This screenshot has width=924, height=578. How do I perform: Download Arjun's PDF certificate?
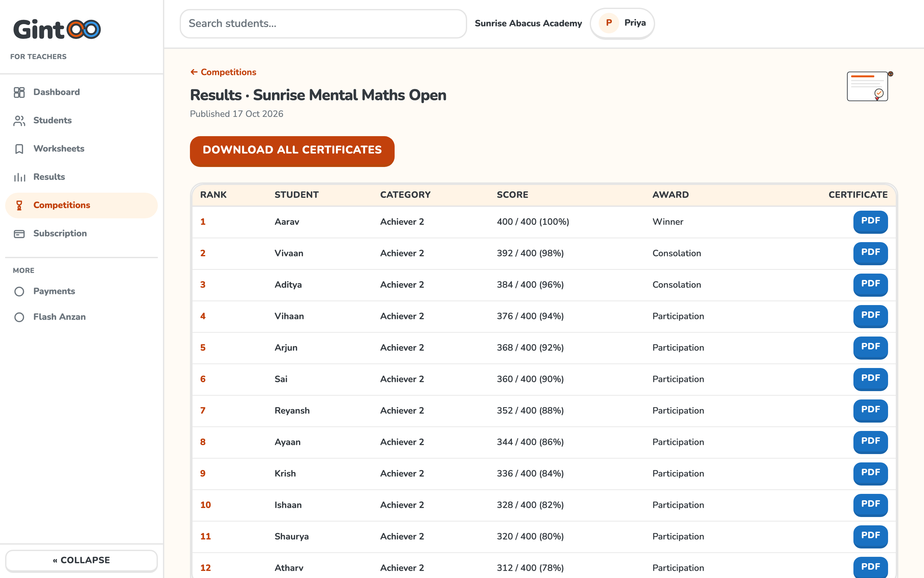coord(870,347)
